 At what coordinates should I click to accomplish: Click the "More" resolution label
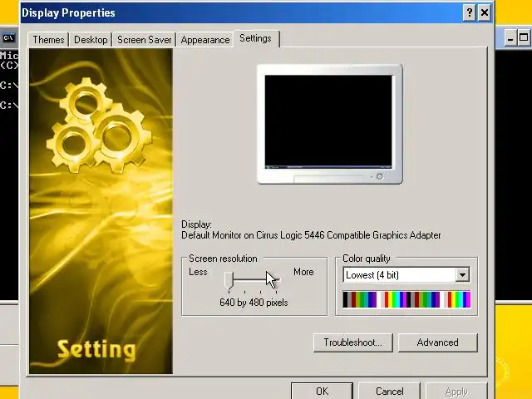[x=303, y=272]
